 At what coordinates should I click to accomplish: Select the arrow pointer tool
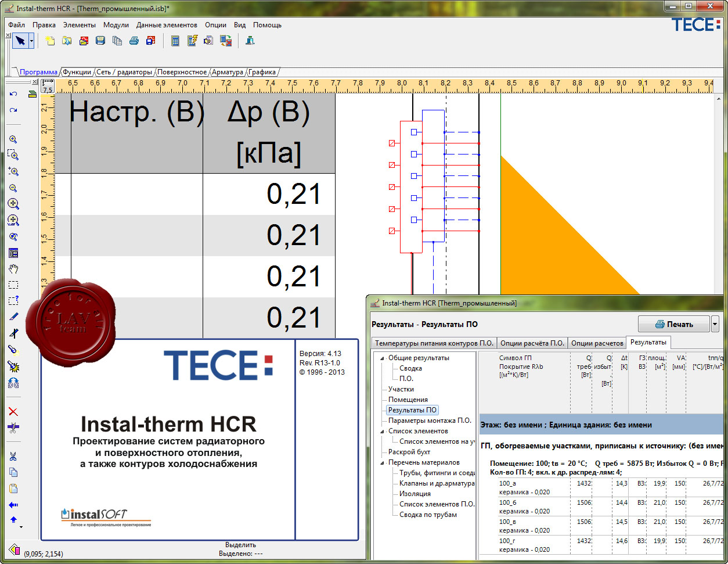(20, 41)
